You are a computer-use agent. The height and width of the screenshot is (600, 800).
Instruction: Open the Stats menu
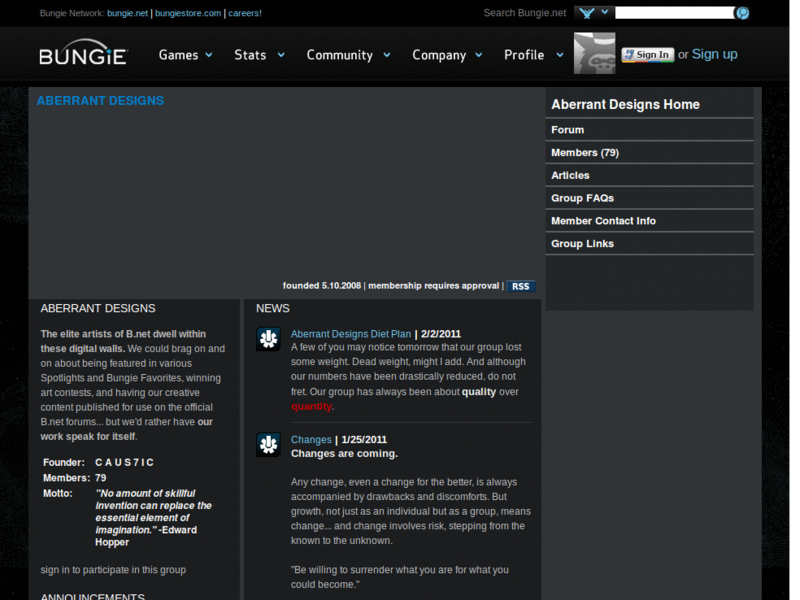(x=250, y=55)
